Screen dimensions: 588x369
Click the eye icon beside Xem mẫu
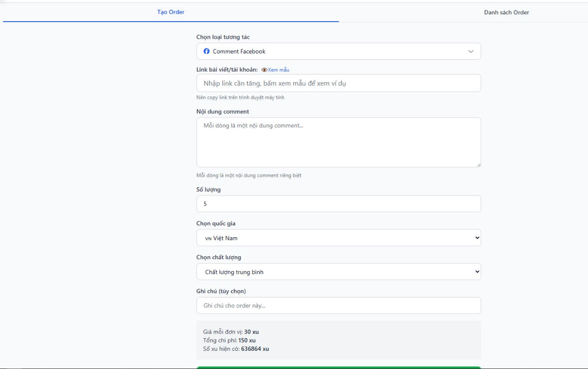[264, 70]
